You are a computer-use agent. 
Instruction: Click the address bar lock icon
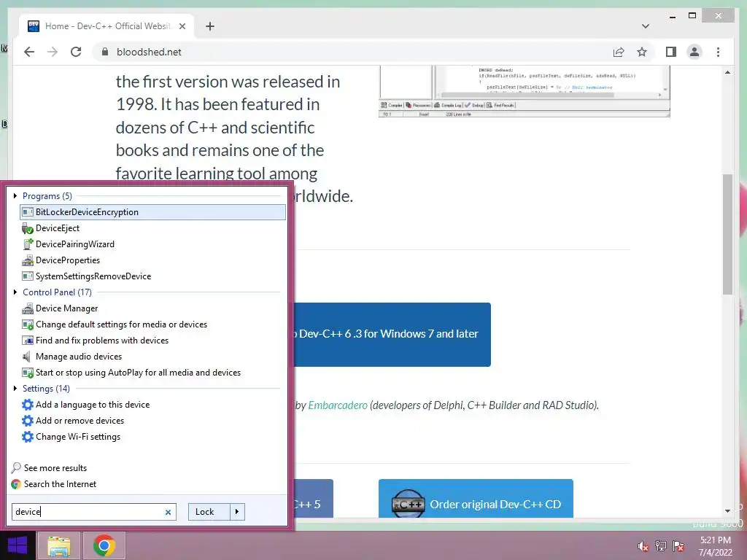[x=105, y=52]
